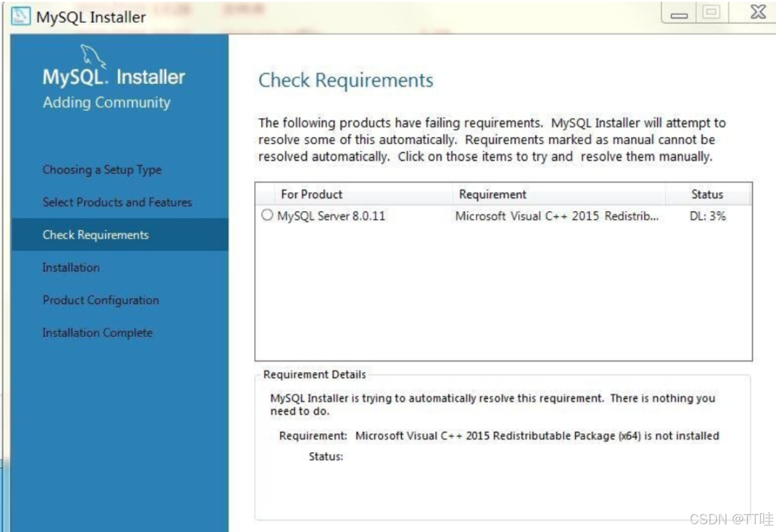Image resolution: width=776 pixels, height=532 pixels.
Task: Click the DL: 3% status value
Action: 708,216
